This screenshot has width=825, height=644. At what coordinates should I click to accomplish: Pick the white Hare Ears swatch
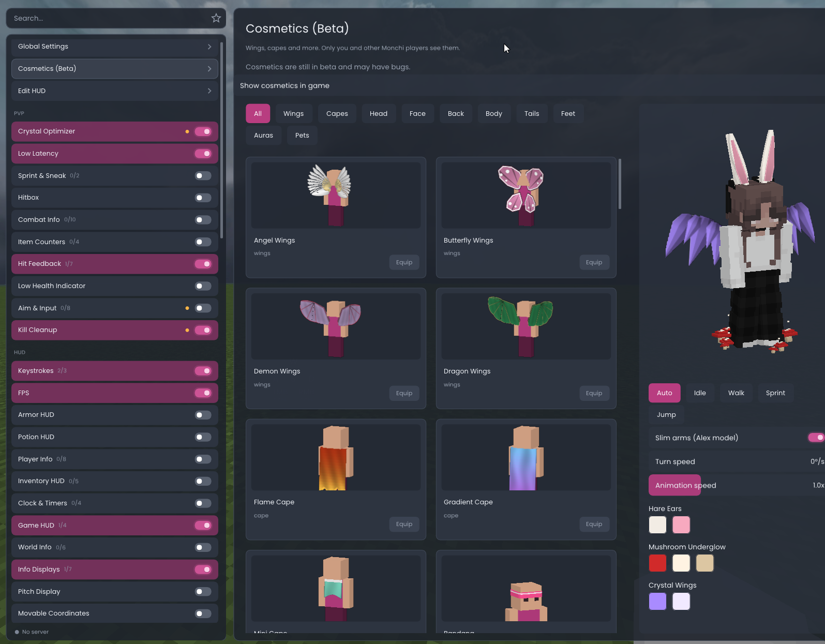657,525
